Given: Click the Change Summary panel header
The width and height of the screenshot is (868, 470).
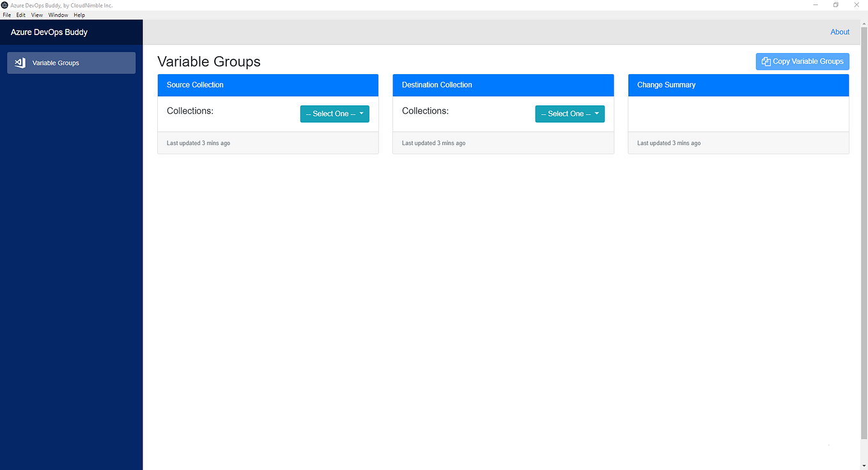Looking at the screenshot, I should [x=738, y=85].
